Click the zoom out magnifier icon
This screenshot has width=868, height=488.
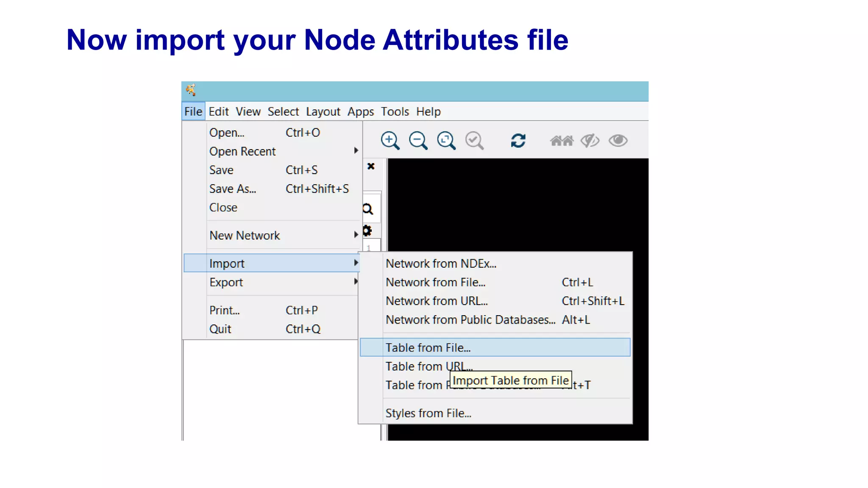[418, 140]
